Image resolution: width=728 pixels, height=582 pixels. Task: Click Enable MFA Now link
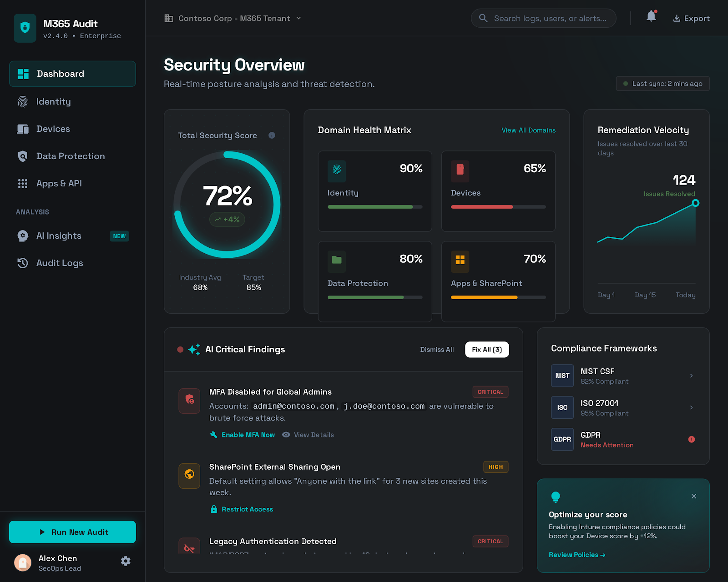tap(243, 435)
